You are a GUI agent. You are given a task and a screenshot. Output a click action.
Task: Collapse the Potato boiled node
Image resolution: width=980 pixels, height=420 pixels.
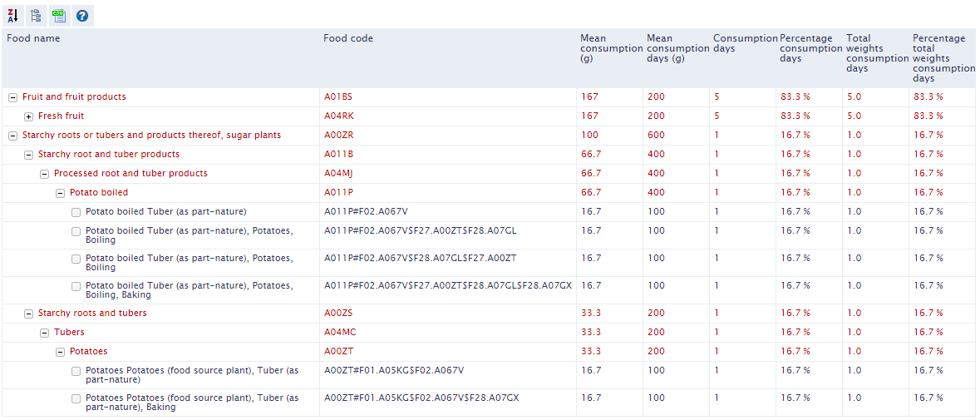tap(61, 193)
